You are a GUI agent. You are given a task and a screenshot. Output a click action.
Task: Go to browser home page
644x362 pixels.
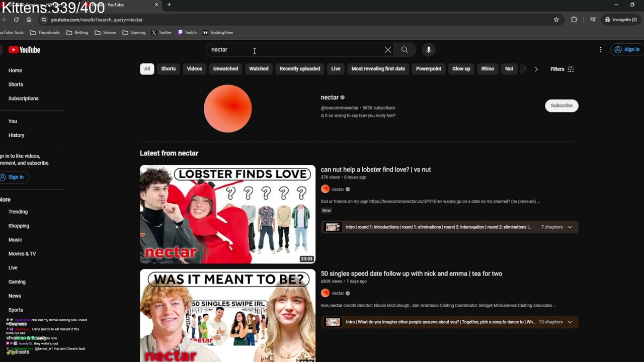point(29,20)
